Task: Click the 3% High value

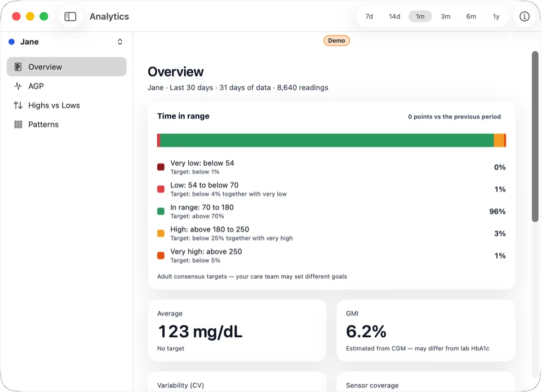Action: (x=500, y=234)
